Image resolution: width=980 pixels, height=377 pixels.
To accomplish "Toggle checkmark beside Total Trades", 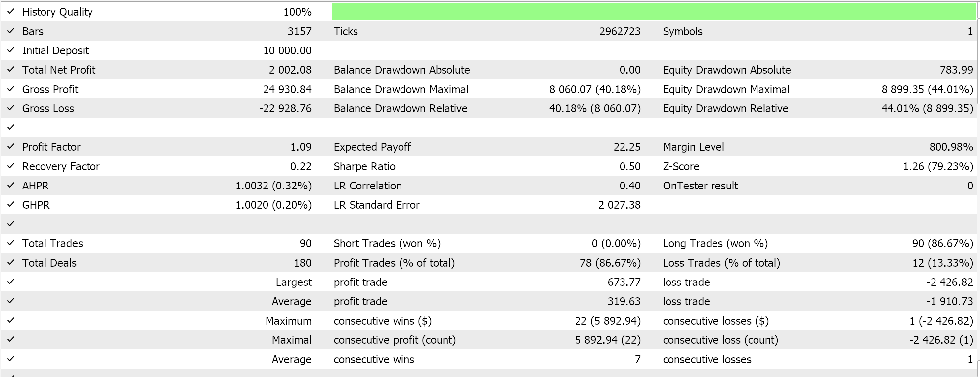I will point(11,243).
